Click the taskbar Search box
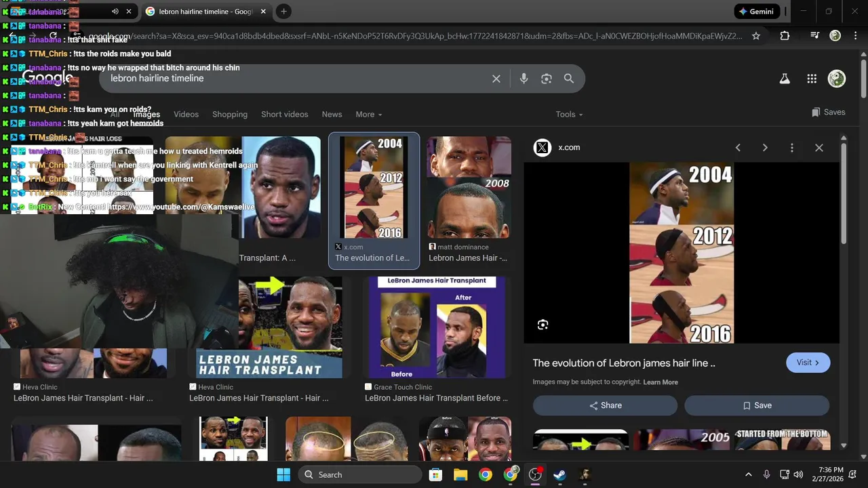This screenshot has height=488, width=868. (x=359, y=474)
